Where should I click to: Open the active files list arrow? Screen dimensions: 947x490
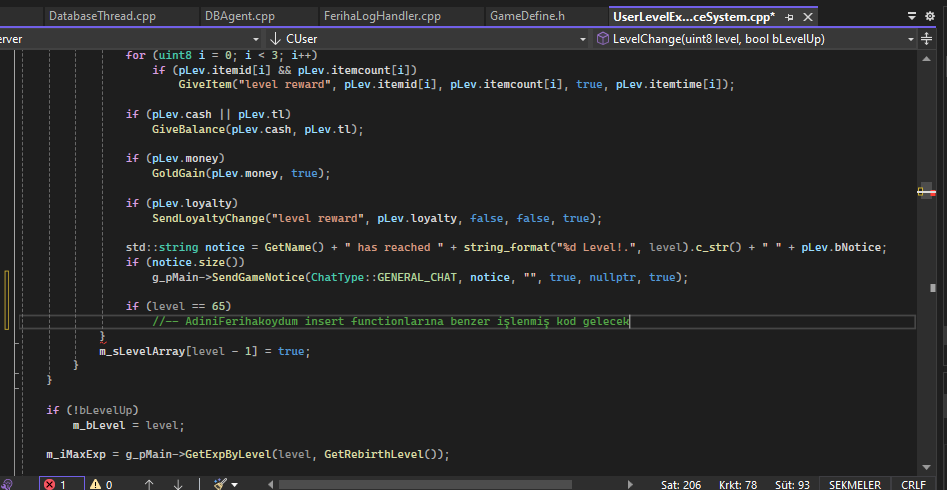[x=912, y=17]
